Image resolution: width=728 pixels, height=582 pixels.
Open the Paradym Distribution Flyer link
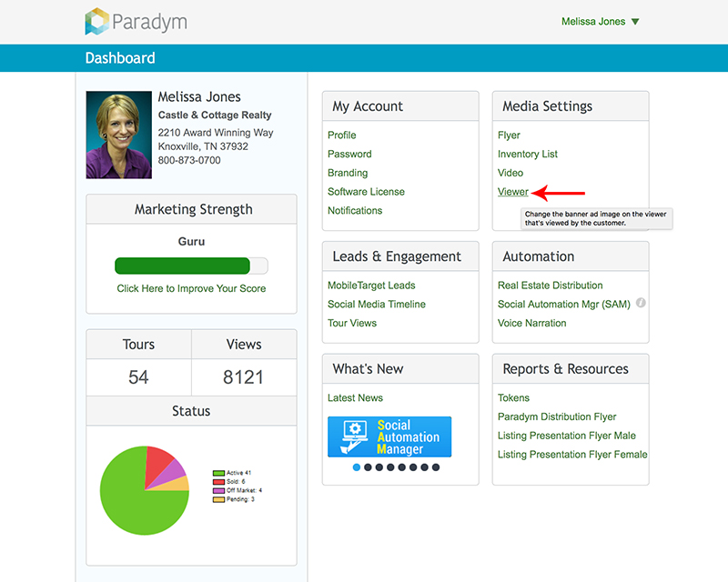(x=557, y=416)
